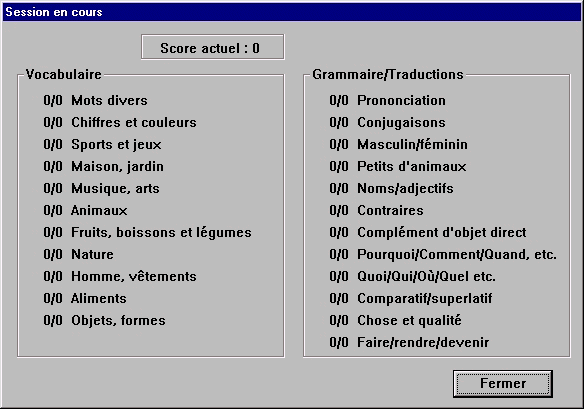Select the Prononciation grammar entry
Viewport: 584px width, 409px height.
point(387,101)
